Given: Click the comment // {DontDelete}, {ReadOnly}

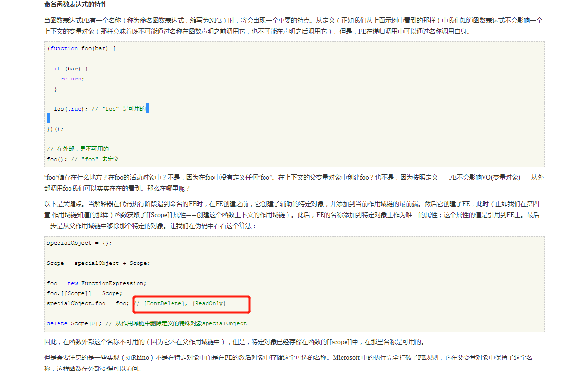Looking at the screenshot, I should tap(180, 303).
